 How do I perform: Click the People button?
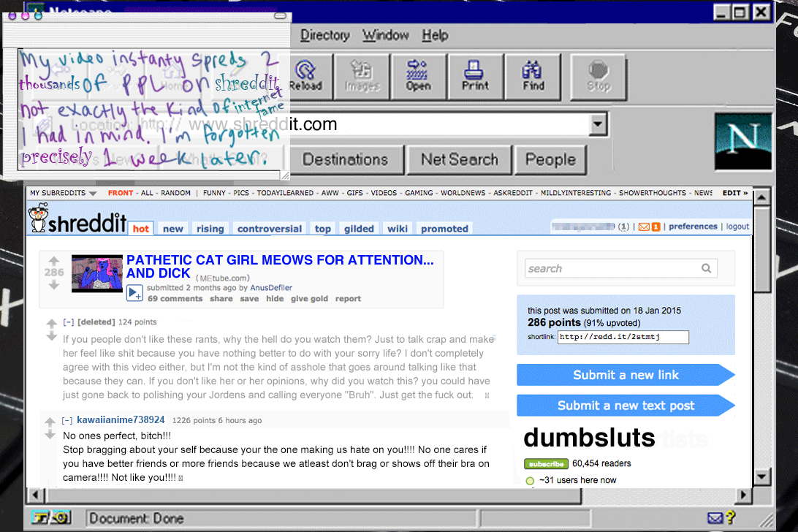tap(550, 160)
